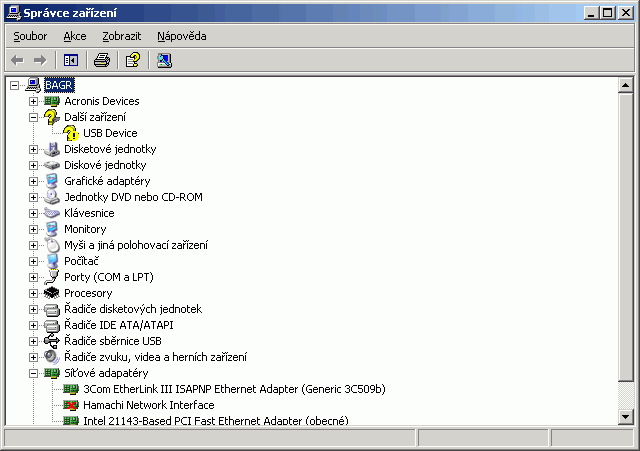Image resolution: width=640 pixels, height=451 pixels.
Task: Select Řadiče IDE ATA/ATAPI text
Action: pyautogui.click(x=118, y=325)
